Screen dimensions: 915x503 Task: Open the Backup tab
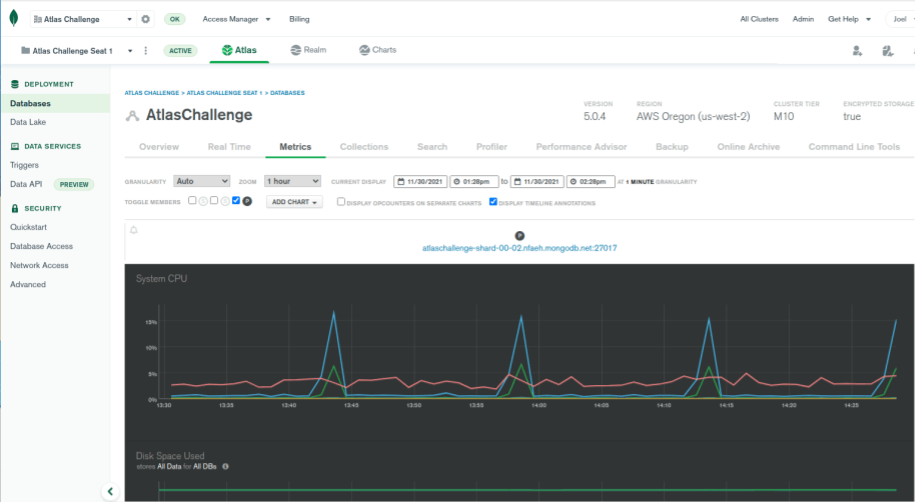pos(672,147)
